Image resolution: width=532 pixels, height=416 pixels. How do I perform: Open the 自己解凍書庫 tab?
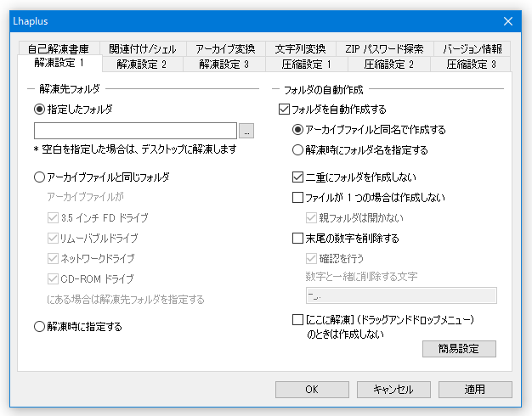(x=59, y=49)
